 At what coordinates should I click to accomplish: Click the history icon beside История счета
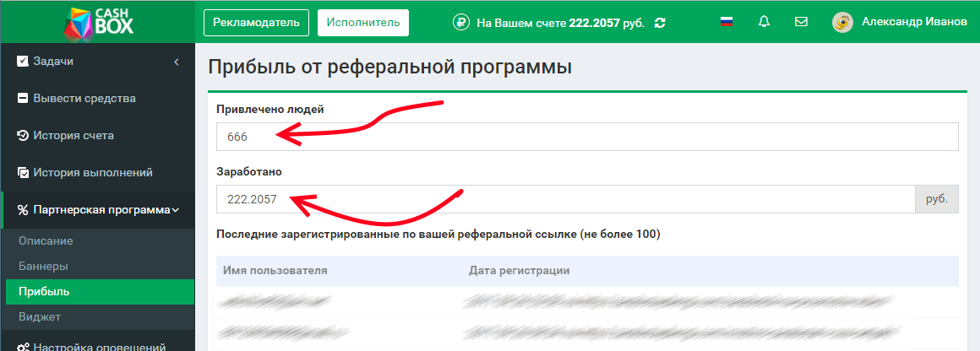tap(23, 135)
